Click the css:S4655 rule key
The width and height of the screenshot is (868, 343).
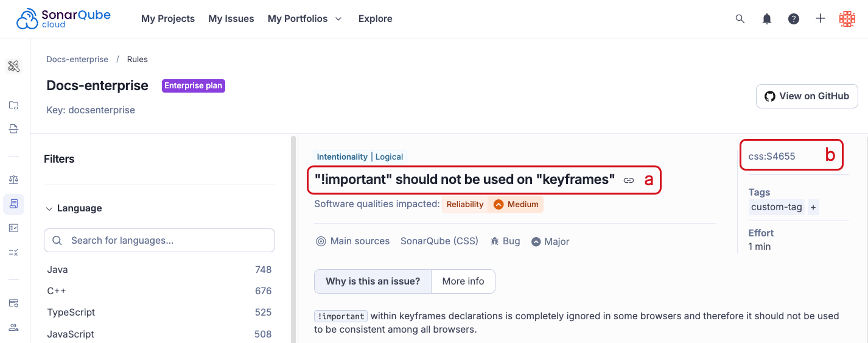pos(772,157)
